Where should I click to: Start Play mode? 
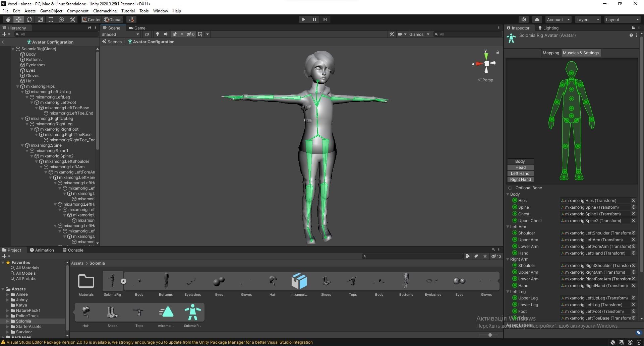coord(303,19)
